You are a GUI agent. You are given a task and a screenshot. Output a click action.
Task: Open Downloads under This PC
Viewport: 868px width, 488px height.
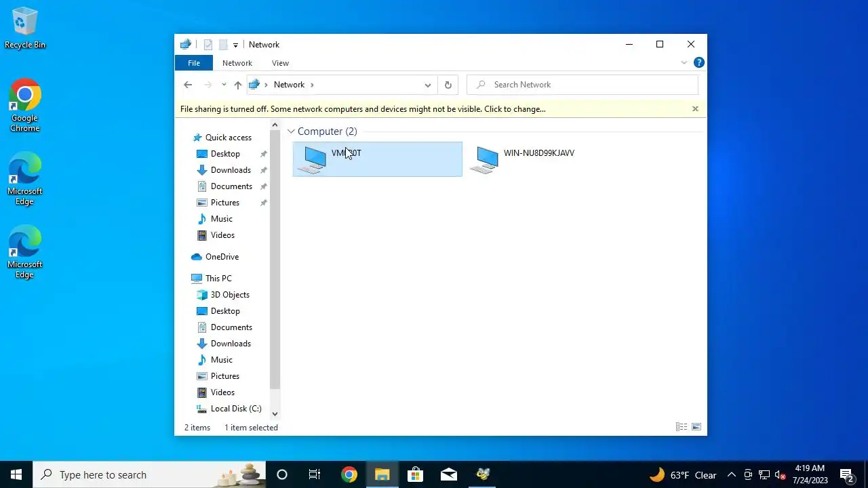pos(231,344)
